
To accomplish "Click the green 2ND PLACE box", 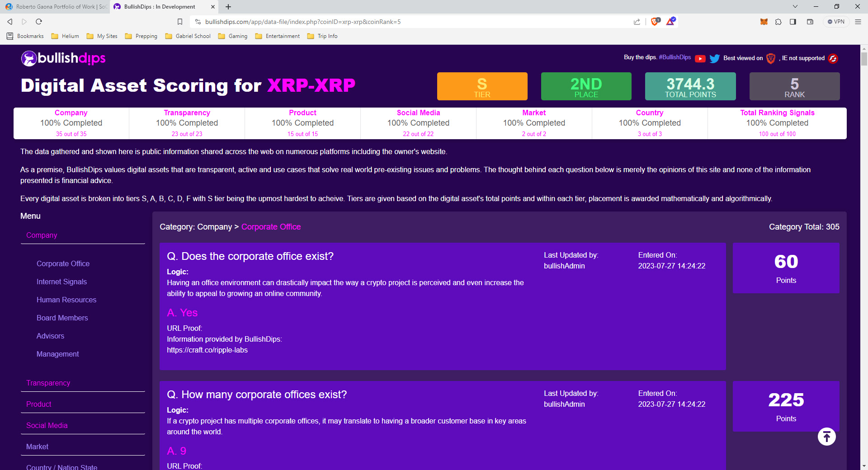I will point(586,86).
